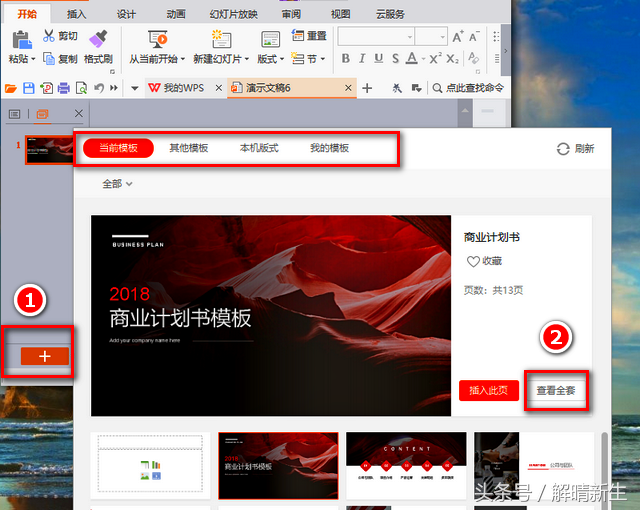
Task: Open the font color dropdown arrow
Action: point(423,59)
